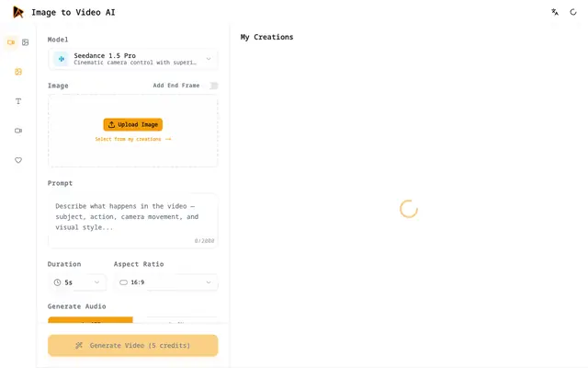This screenshot has width=588, height=368.
Task: Open the language translation icon
Action: [x=555, y=12]
